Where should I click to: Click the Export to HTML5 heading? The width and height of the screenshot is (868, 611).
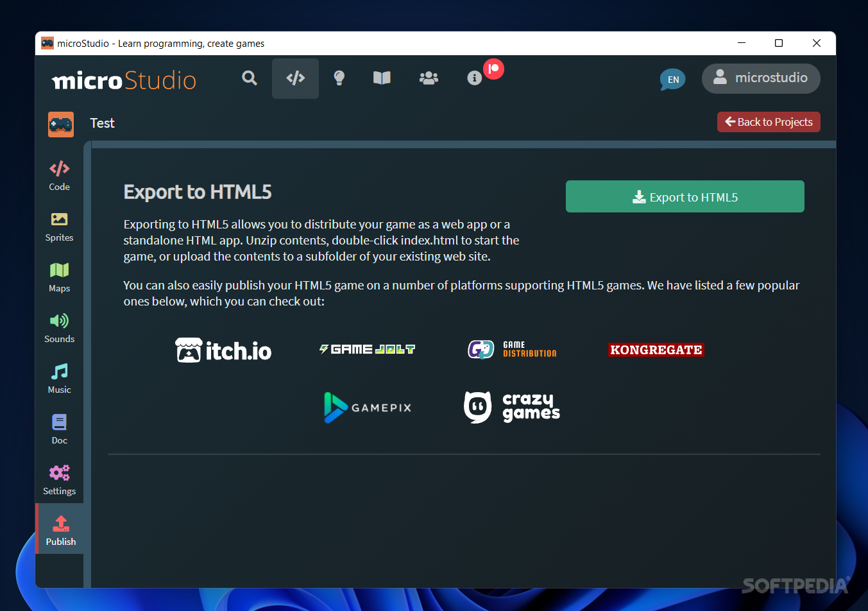point(198,192)
